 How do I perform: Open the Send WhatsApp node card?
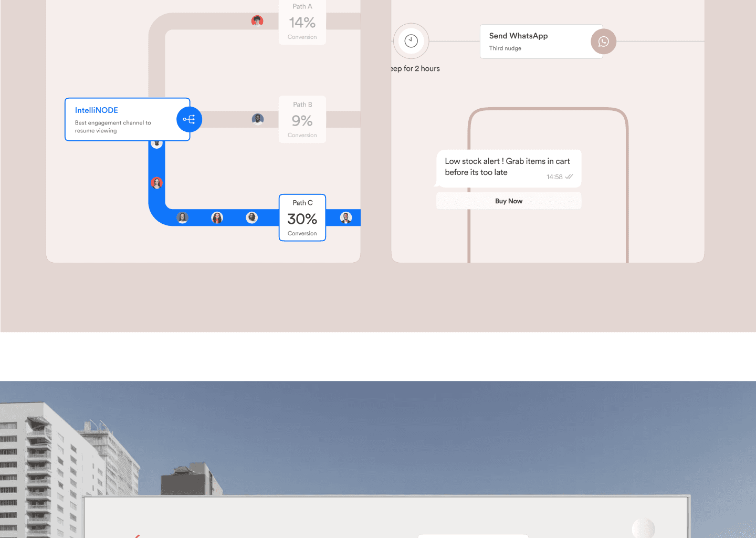(x=541, y=42)
